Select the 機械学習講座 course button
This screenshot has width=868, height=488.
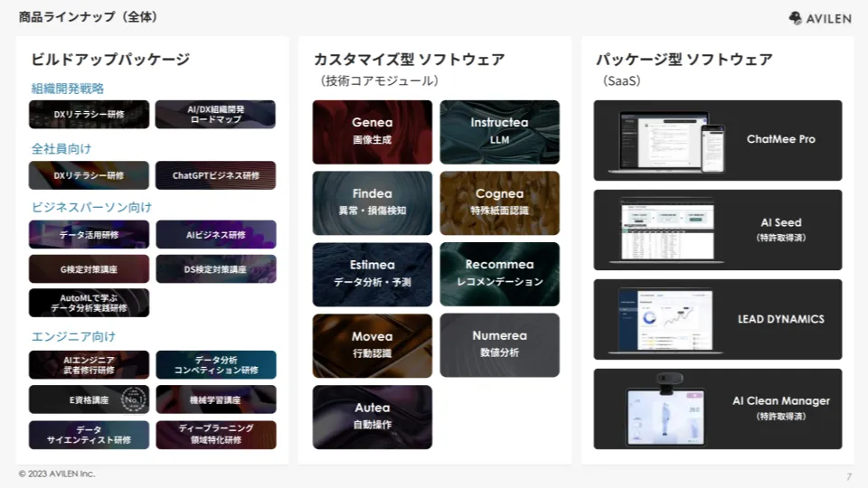pos(215,399)
